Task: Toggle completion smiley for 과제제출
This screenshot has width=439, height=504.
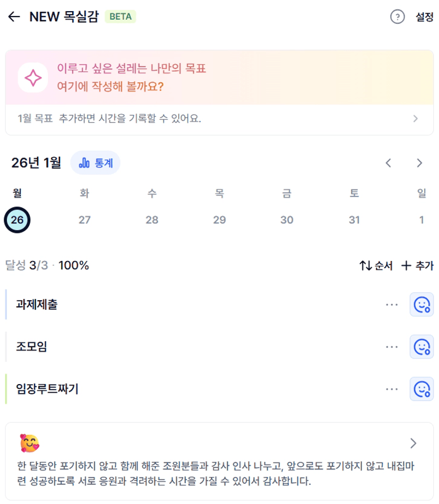Action: tap(421, 305)
